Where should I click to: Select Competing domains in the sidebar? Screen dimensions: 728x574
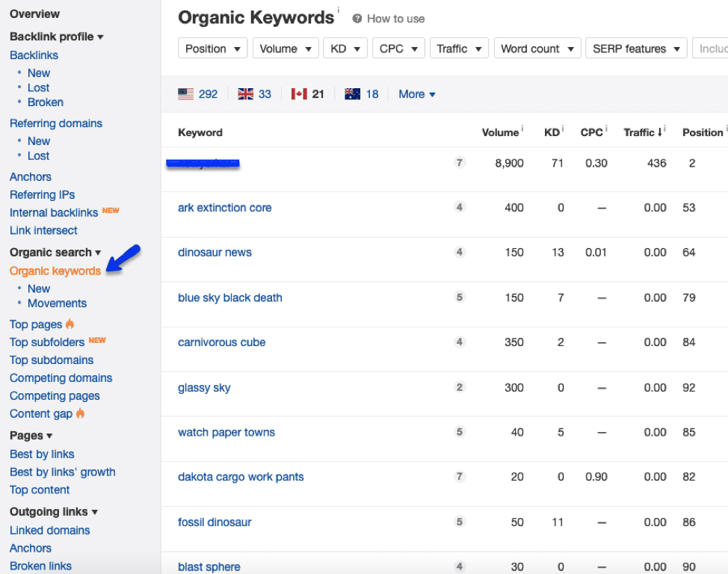pos(61,378)
